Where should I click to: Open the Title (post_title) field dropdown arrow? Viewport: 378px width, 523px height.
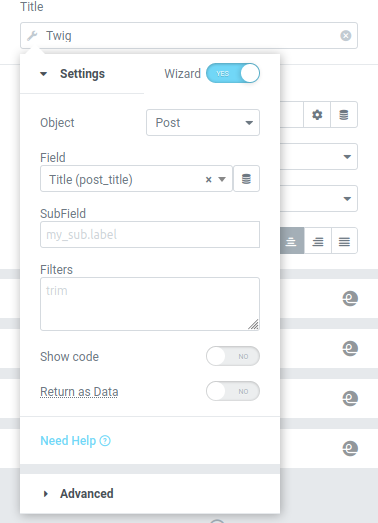(x=222, y=179)
